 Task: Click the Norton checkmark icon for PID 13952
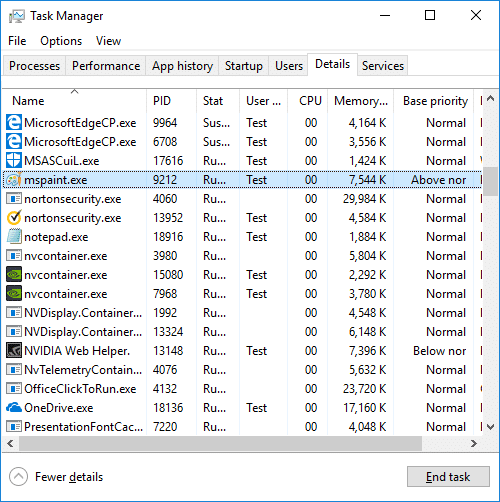14,218
